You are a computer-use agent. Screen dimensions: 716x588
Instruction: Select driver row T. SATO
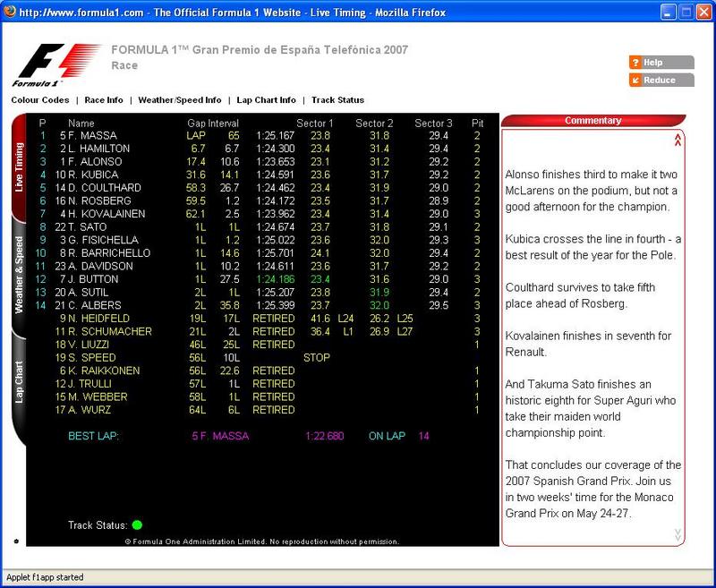pos(260,227)
